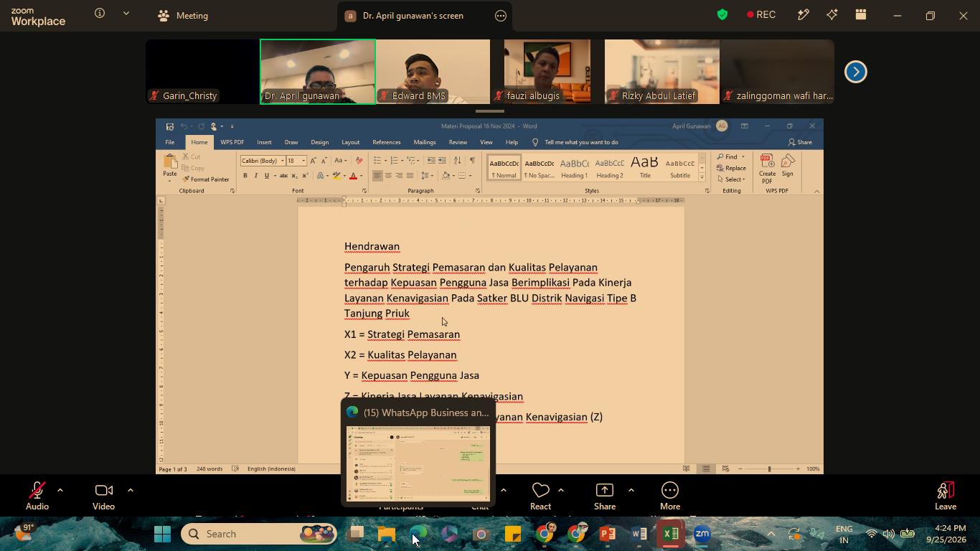Open the Meeting tab

click(x=183, y=15)
